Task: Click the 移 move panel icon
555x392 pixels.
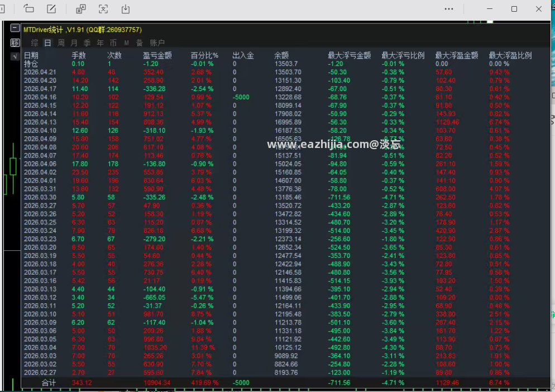Action: click(x=15, y=43)
